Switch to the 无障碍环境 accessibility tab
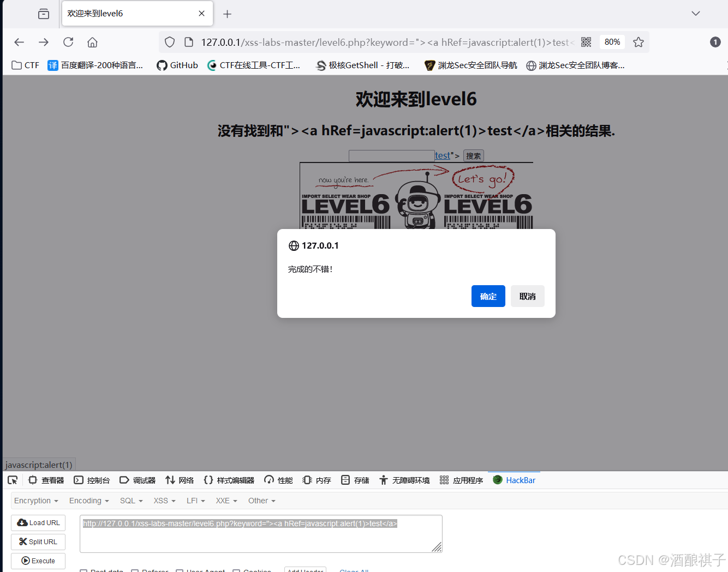This screenshot has width=728, height=572. (x=404, y=480)
